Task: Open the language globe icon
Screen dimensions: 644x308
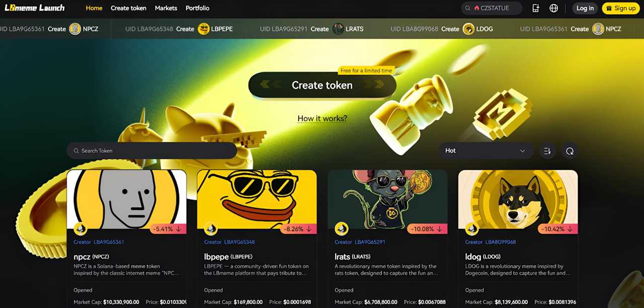Action: 554,8
